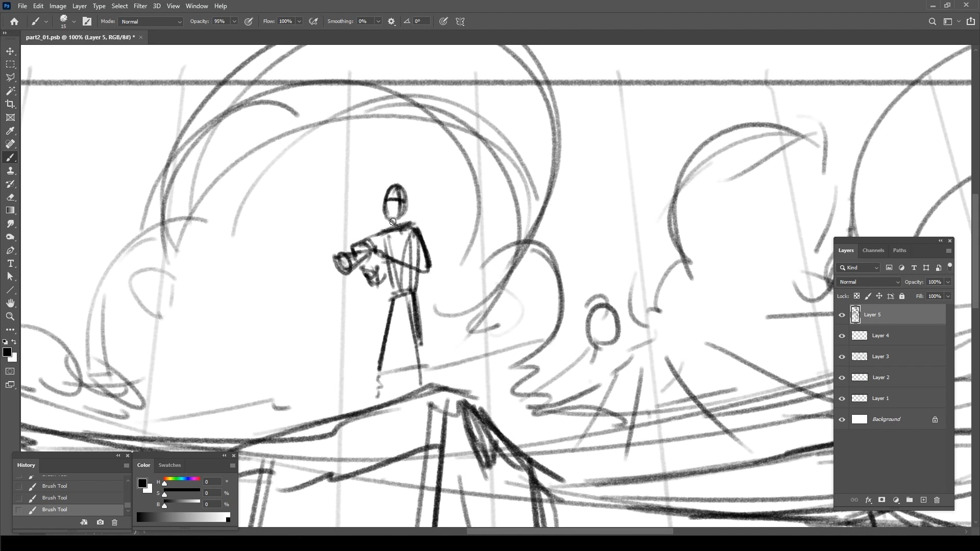Open the Image menu
Image resolution: width=980 pixels, height=551 pixels.
[x=58, y=6]
